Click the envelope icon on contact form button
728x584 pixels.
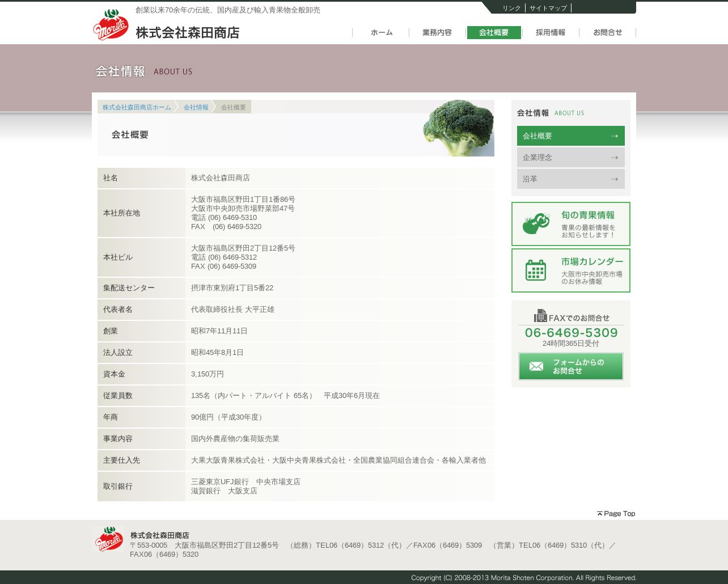(536, 366)
